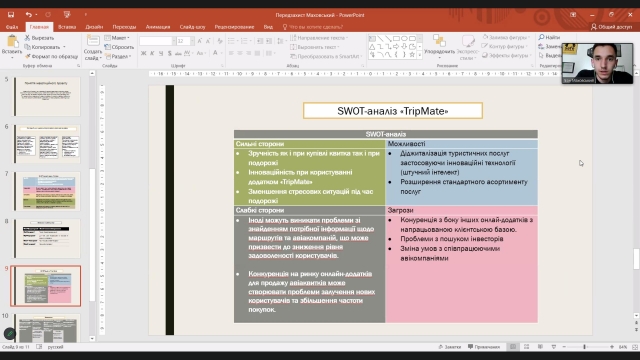640x360 pixels.
Task: Expand shapes gallery more arrow
Action: click(x=420, y=54)
